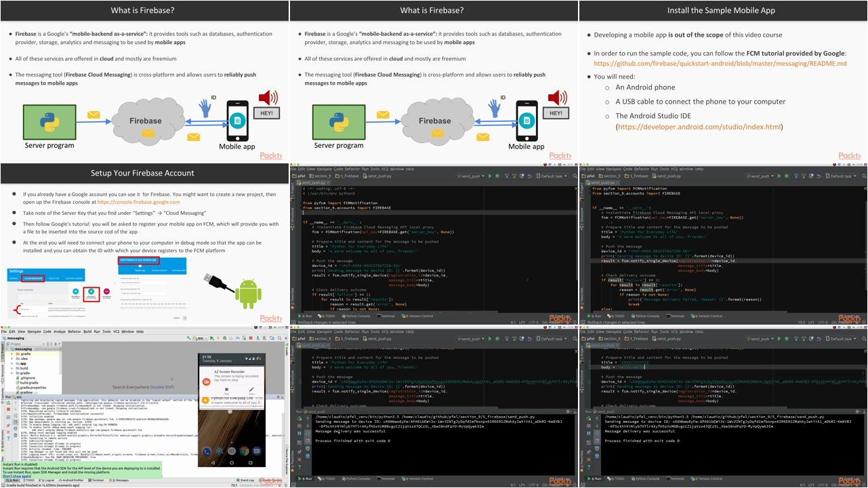Viewport: 868px width, 488px height.
Task: Open the github.com firebase quickstart-android README link
Action: tap(720, 63)
